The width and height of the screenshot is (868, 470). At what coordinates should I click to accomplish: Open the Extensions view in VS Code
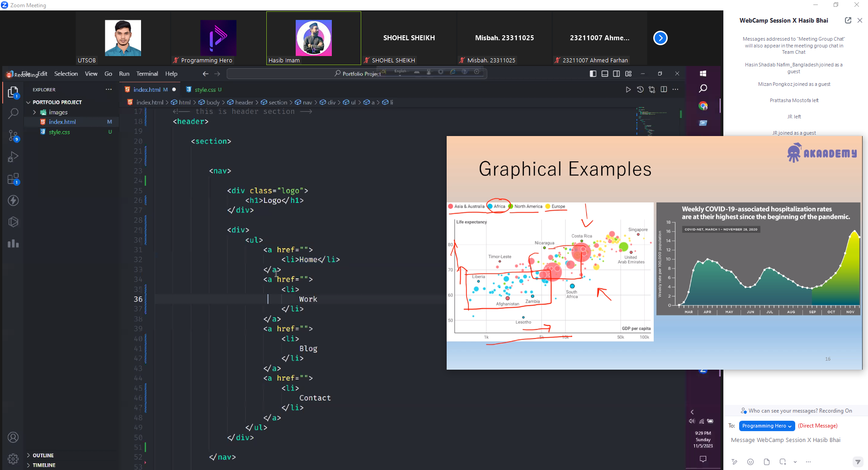point(13,179)
